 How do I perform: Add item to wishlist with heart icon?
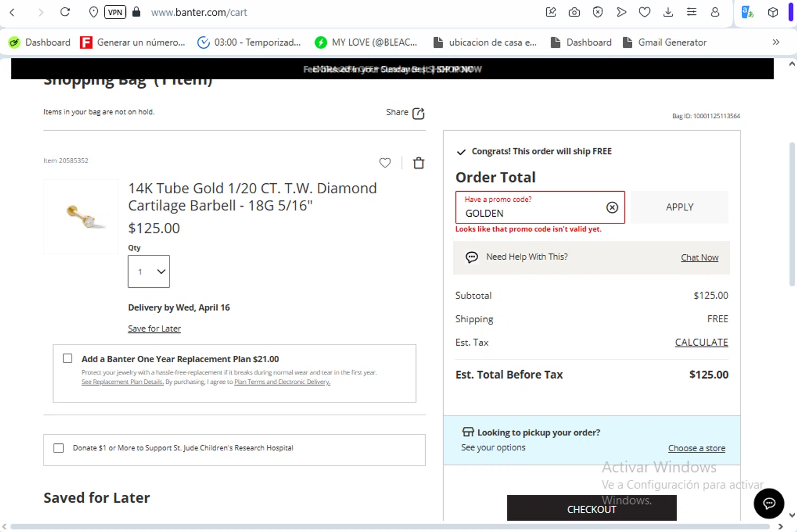(x=385, y=163)
